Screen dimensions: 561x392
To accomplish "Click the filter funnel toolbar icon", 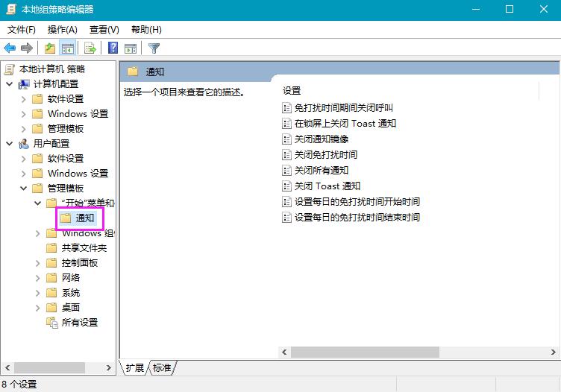I will [x=154, y=48].
